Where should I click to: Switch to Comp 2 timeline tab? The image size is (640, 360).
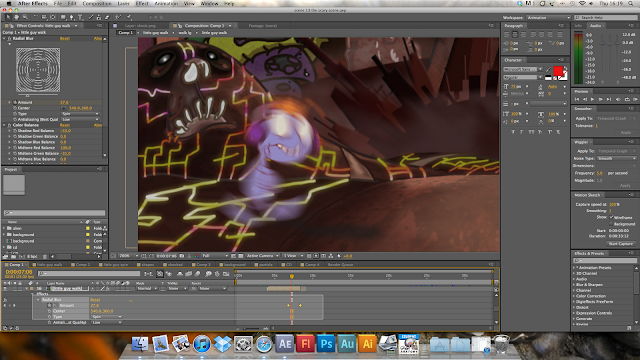click(x=82, y=264)
